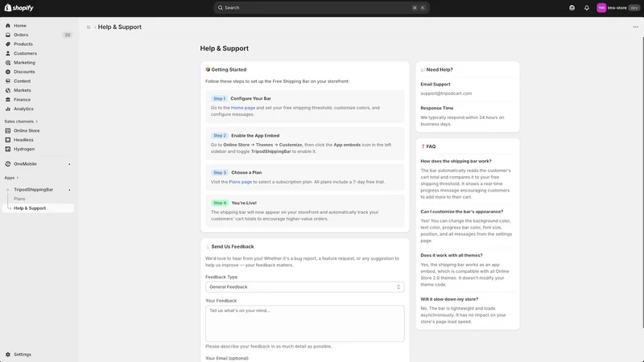Click the TripodShippingBar app icon

pos(8,190)
